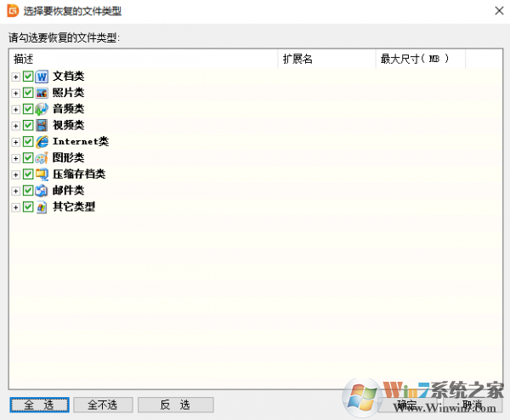The image size is (510, 420).
Task: Click the app logo in title bar
Action: click(x=13, y=11)
